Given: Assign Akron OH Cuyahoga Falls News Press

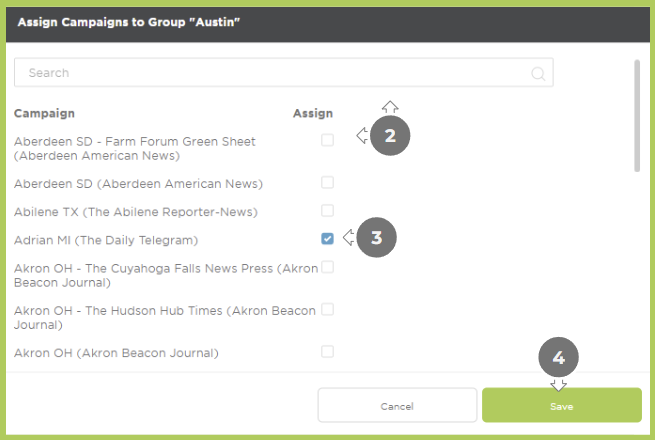Looking at the screenshot, I should 328,267.
